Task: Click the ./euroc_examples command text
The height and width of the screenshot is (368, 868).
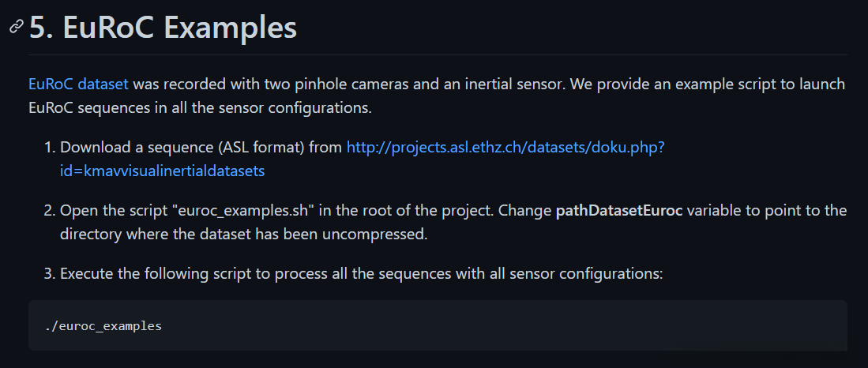Action: 103,325
